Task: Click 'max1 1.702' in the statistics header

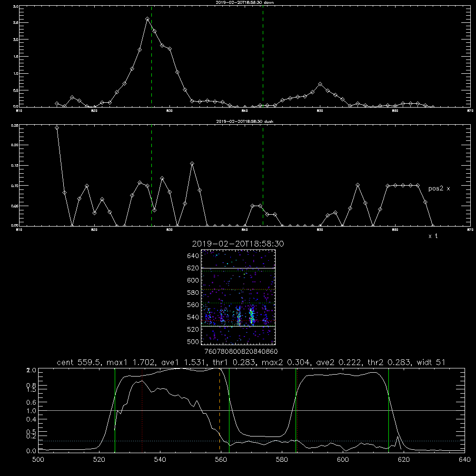Action: pyautogui.click(x=129, y=362)
